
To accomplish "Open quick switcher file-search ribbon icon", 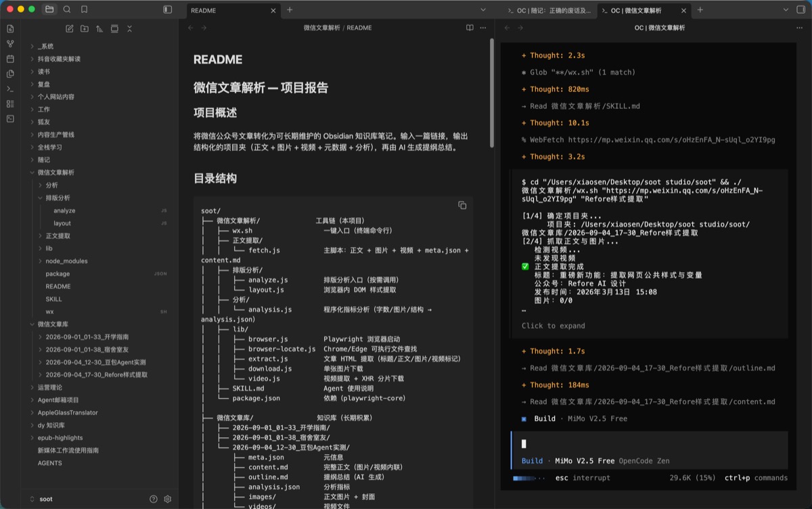I will pyautogui.click(x=10, y=28).
